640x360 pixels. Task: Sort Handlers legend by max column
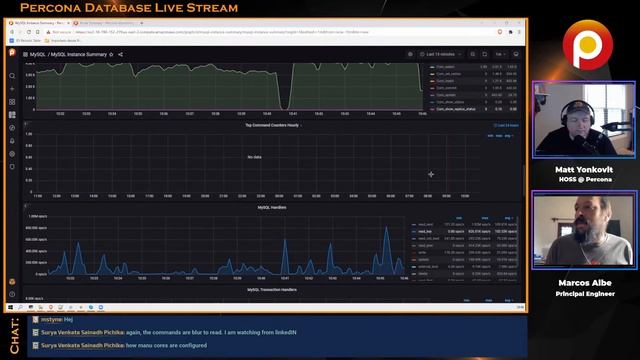[x=484, y=218]
